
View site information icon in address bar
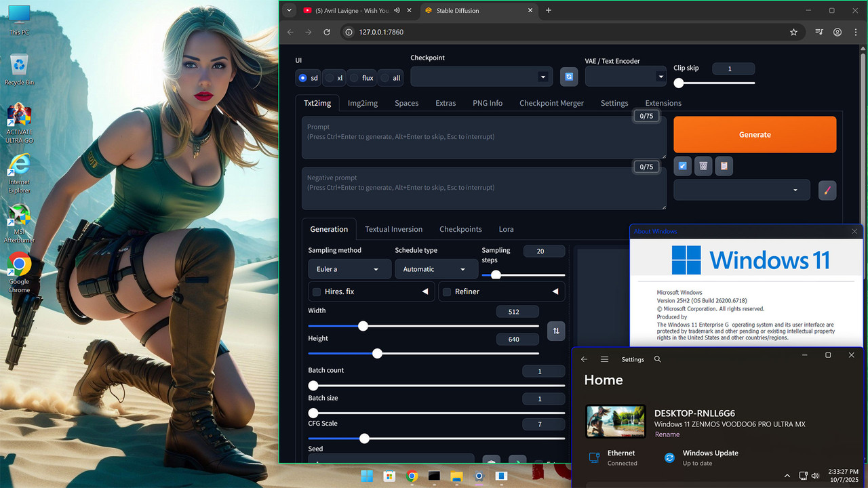349,32
